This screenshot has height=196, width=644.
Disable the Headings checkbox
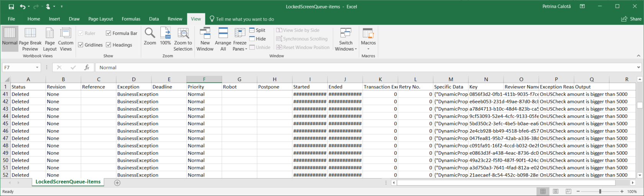pos(109,45)
